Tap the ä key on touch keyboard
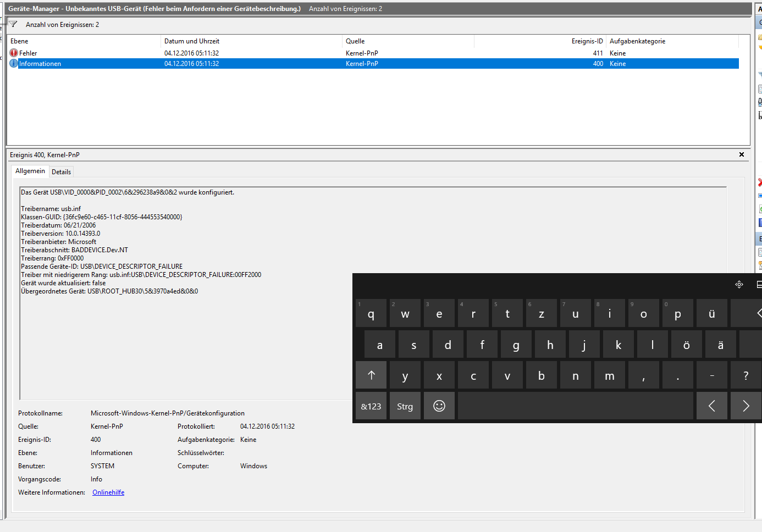This screenshot has height=532, width=762. (721, 345)
